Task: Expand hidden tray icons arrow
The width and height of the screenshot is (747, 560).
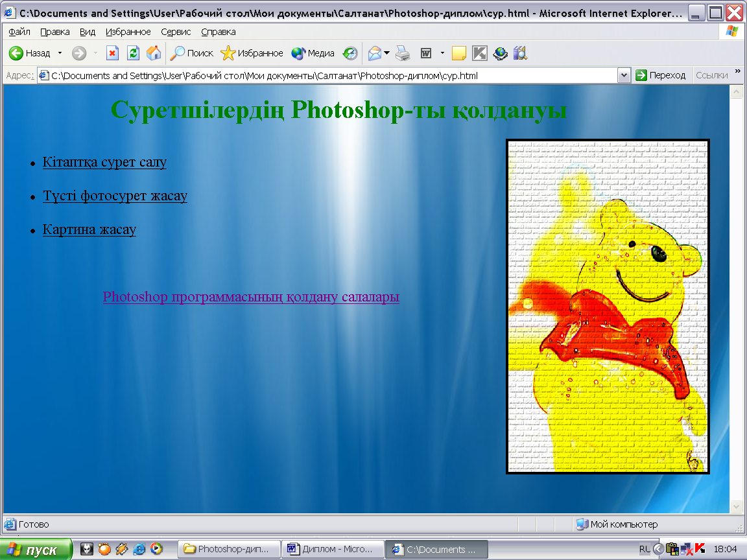Action: (x=658, y=549)
